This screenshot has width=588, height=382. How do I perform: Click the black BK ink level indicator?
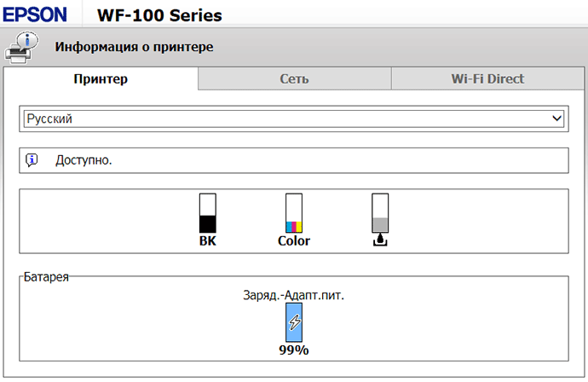click(x=207, y=213)
